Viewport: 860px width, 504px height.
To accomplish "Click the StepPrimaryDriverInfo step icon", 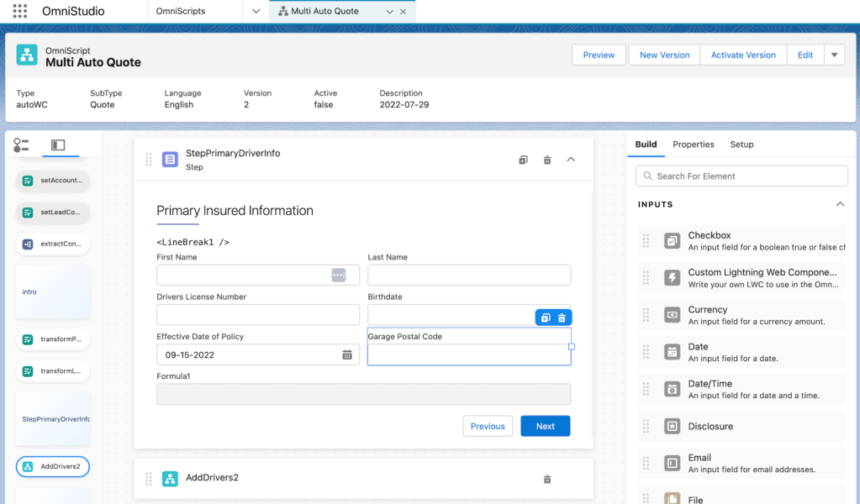I will pyautogui.click(x=170, y=160).
